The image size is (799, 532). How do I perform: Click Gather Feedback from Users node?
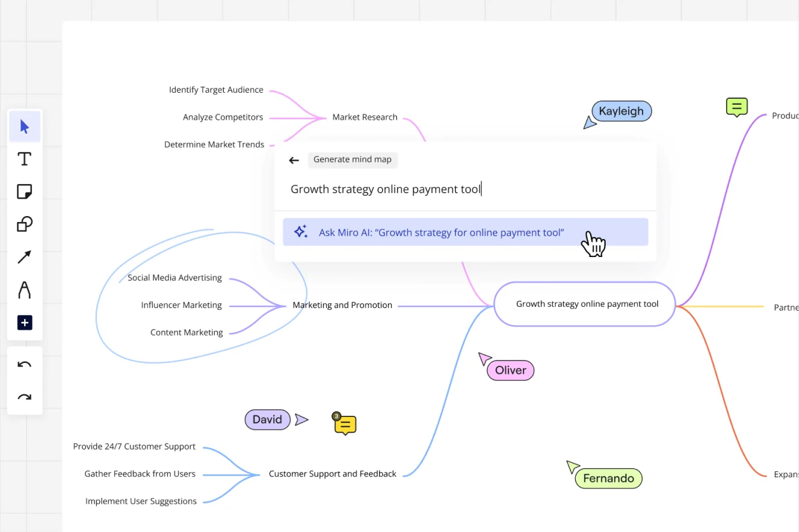click(140, 474)
